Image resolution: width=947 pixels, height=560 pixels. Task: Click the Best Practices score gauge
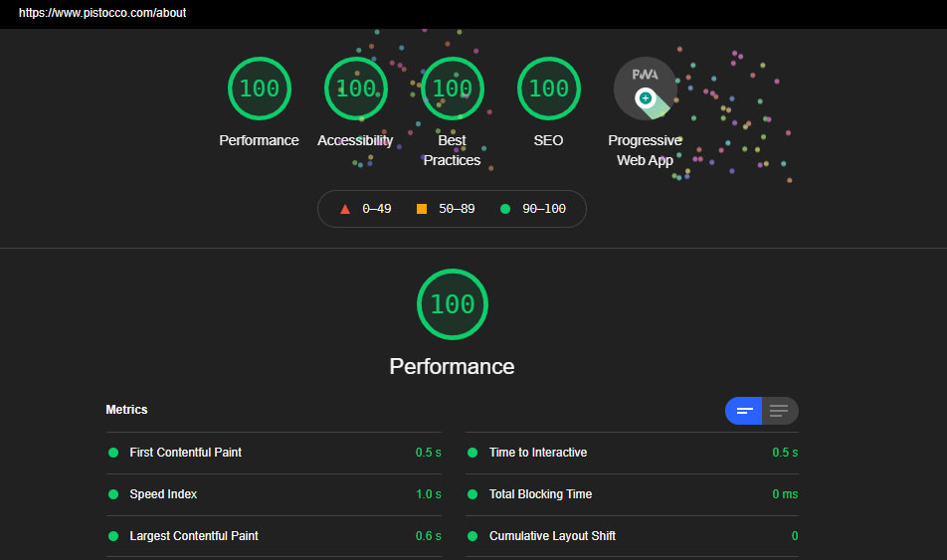coord(452,89)
